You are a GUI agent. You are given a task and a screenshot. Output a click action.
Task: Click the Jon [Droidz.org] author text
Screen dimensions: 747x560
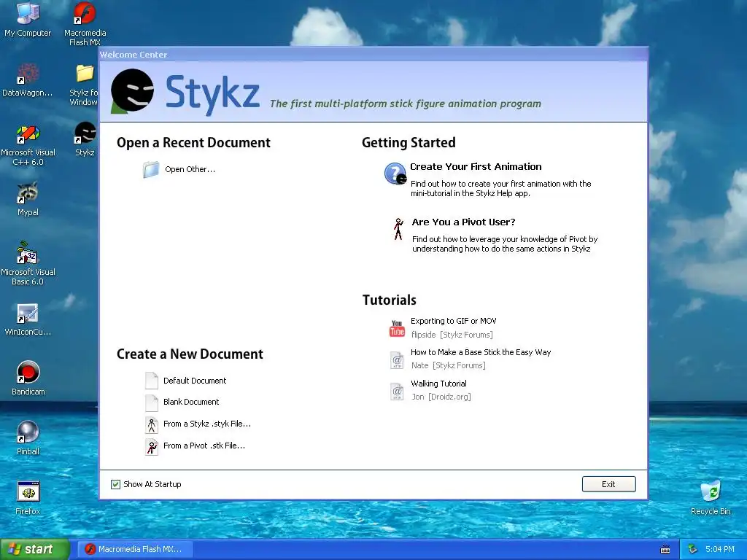coord(441,397)
